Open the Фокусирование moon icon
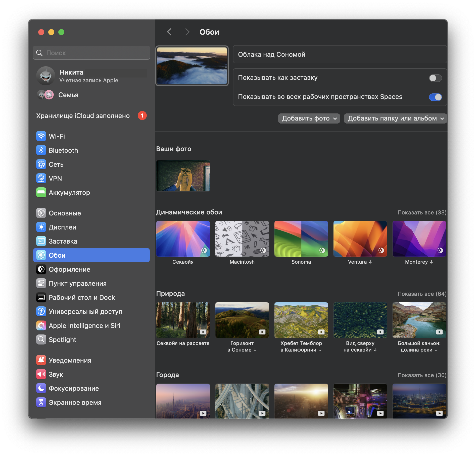Screen dimensions: 476x456 41,388
